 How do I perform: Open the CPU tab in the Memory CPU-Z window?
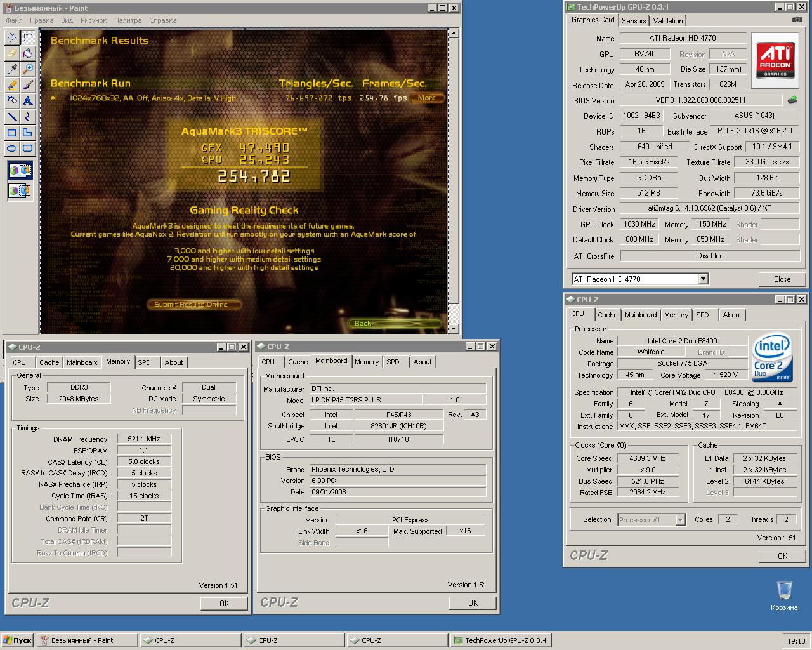(20, 362)
